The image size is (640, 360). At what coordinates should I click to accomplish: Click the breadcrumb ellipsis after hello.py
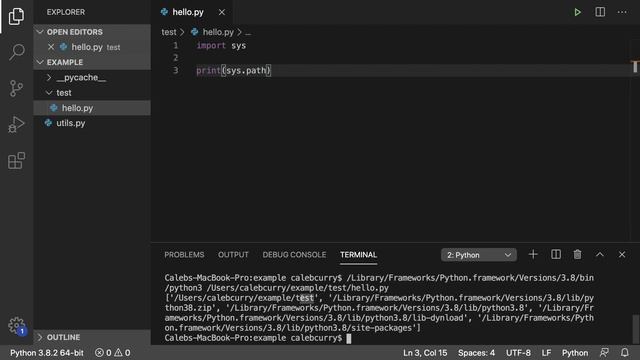(x=248, y=32)
